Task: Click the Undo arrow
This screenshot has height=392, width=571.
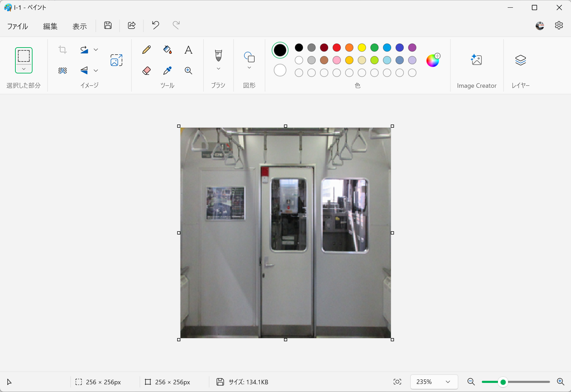Action: tap(155, 25)
